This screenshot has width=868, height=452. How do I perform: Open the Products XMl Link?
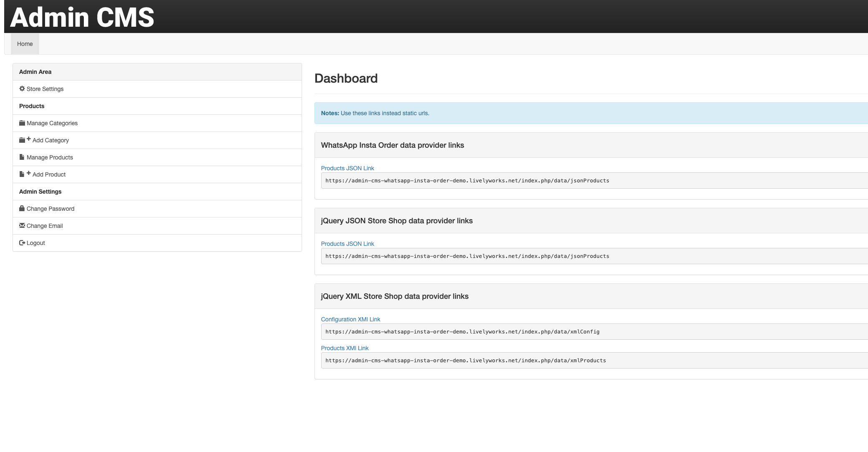pos(345,348)
